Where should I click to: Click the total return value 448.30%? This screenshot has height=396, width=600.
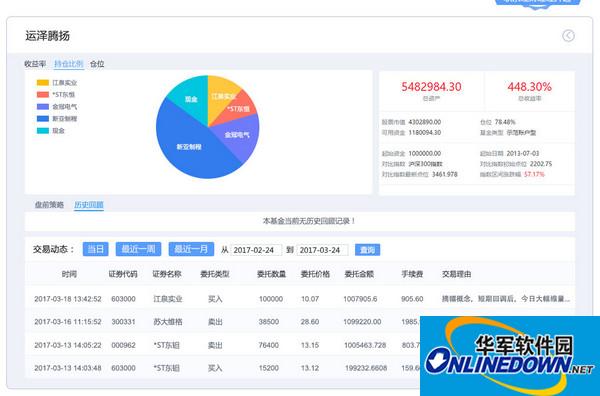point(530,87)
